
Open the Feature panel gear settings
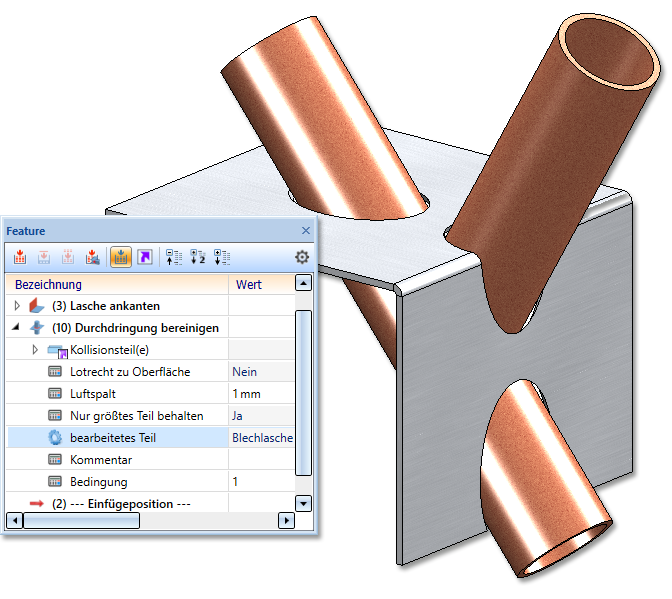click(302, 257)
